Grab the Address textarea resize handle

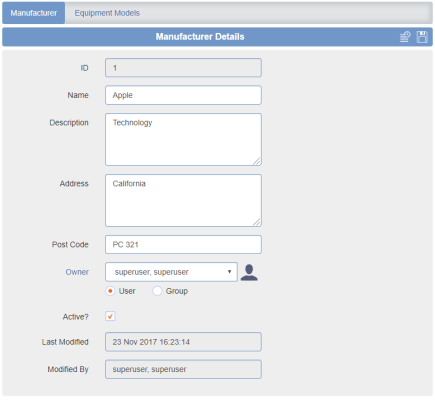pyautogui.click(x=257, y=223)
